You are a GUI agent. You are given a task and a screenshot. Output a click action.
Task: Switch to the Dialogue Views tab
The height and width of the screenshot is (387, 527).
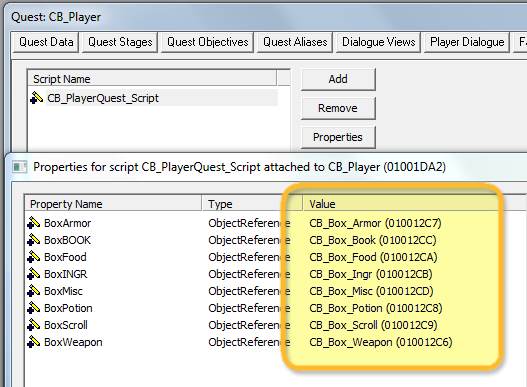pyautogui.click(x=378, y=42)
